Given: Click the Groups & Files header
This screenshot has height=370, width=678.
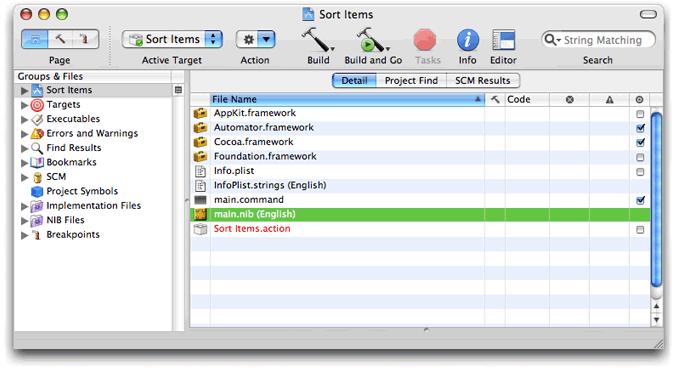Looking at the screenshot, I should [x=93, y=77].
